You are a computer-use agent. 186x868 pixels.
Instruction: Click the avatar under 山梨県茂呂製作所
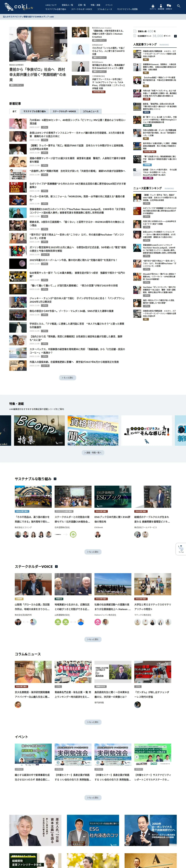[18, 622]
